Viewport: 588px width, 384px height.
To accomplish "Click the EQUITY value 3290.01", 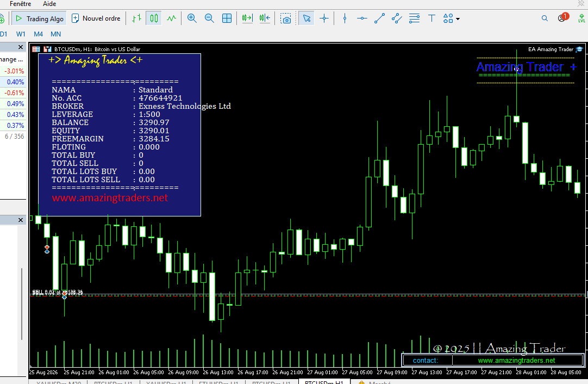I will (x=154, y=131).
